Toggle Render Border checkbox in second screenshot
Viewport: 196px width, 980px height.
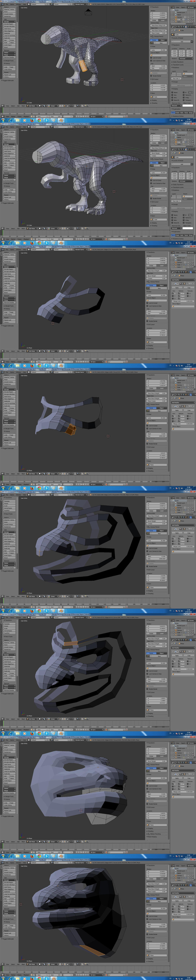point(151,199)
